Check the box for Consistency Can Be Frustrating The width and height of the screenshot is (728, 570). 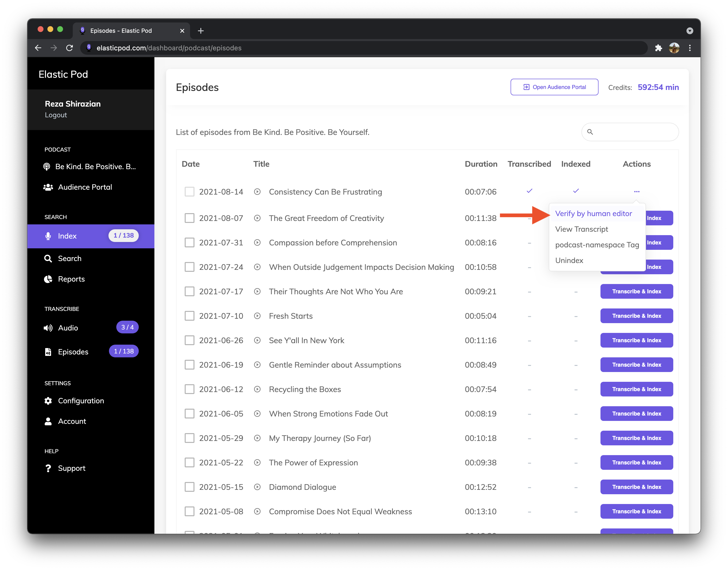[189, 192]
